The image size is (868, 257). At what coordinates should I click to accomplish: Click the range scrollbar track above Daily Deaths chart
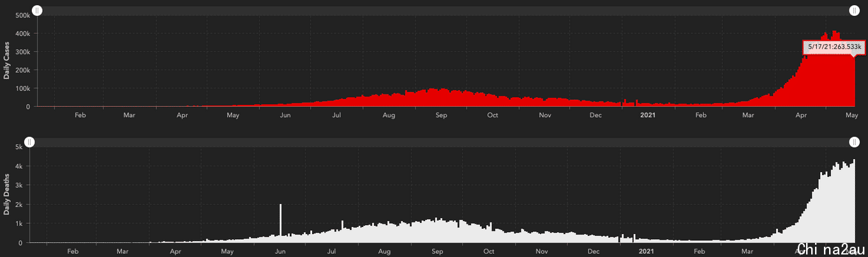(441, 142)
